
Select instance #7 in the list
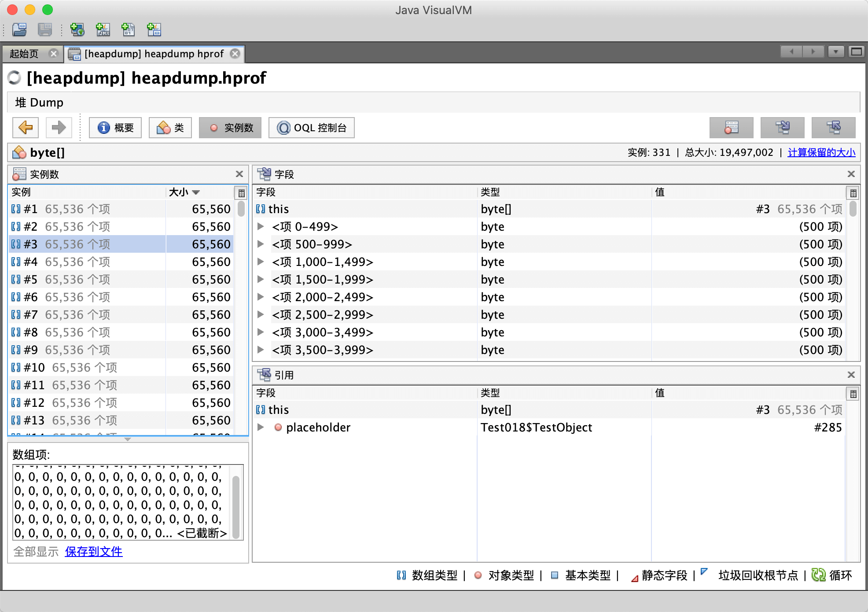coord(121,314)
